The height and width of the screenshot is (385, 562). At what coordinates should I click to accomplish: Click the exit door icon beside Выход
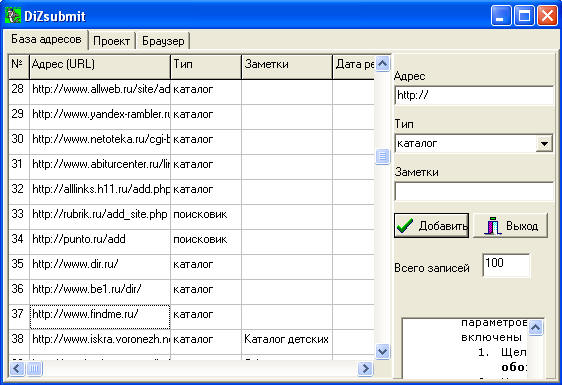pyautogui.click(x=492, y=226)
